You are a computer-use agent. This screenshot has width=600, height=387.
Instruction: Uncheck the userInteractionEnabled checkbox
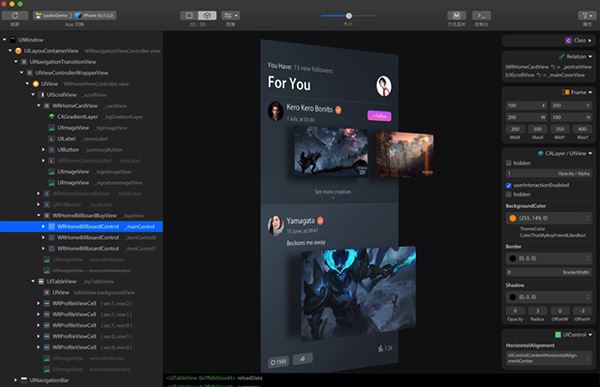[509, 185]
